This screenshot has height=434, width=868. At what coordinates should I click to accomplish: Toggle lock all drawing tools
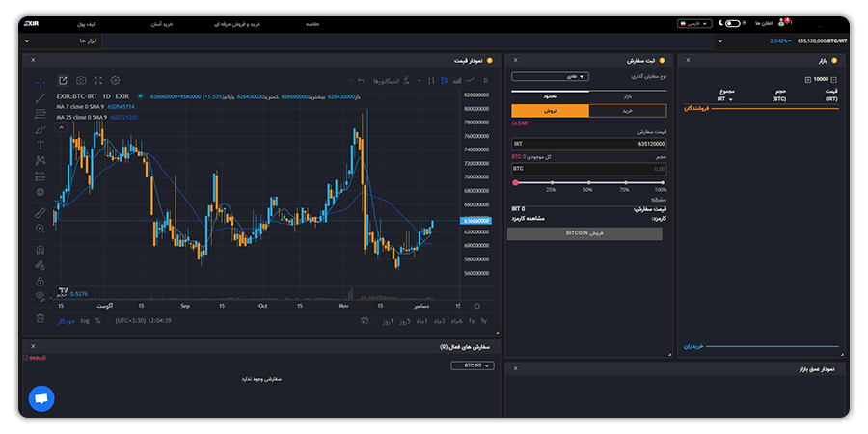(x=40, y=281)
